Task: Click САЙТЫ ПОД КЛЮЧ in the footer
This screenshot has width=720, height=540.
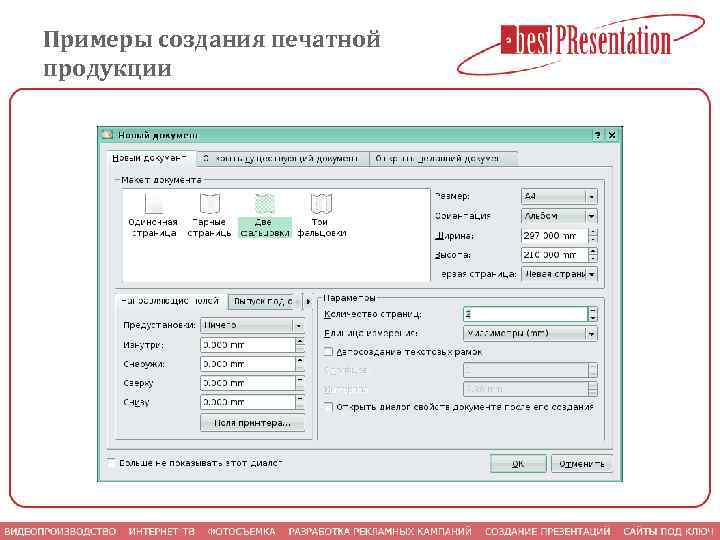Action: 668,531
